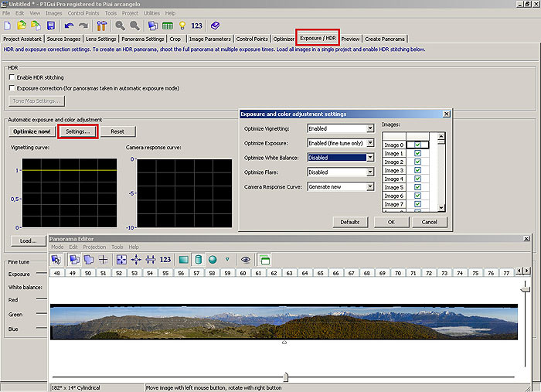541x392 pixels.
Task: Click the Reset button
Action: 117,131
